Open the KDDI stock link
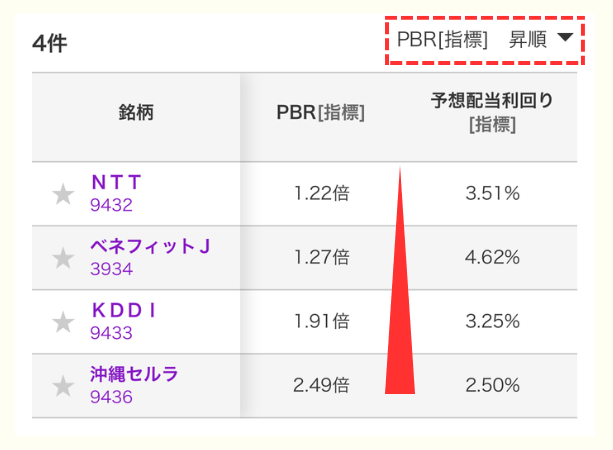 tap(123, 310)
